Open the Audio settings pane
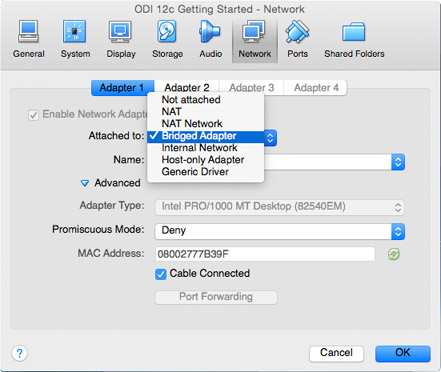The image size is (441, 372). [211, 40]
